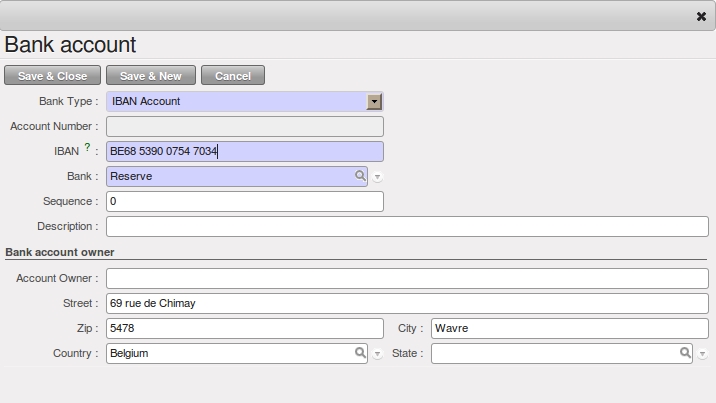Image resolution: width=716 pixels, height=403 pixels.
Task: Click the search icon in Country field
Action: coord(360,353)
